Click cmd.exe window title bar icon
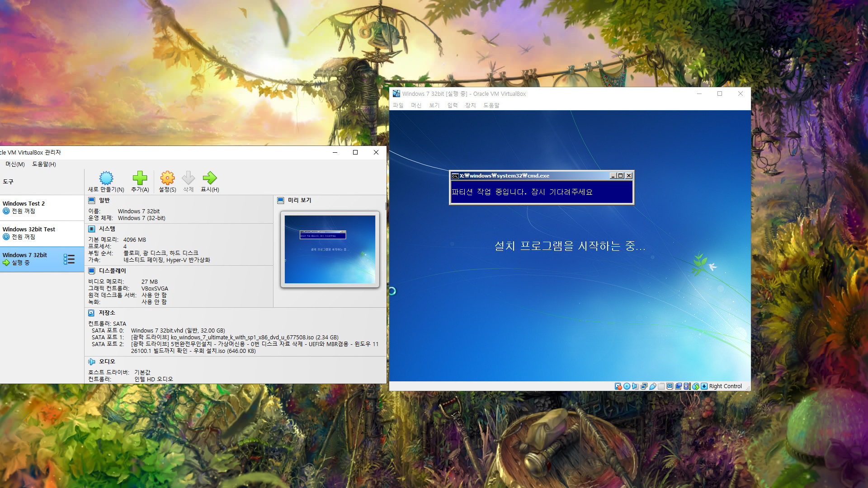The width and height of the screenshot is (868, 488). click(x=455, y=176)
